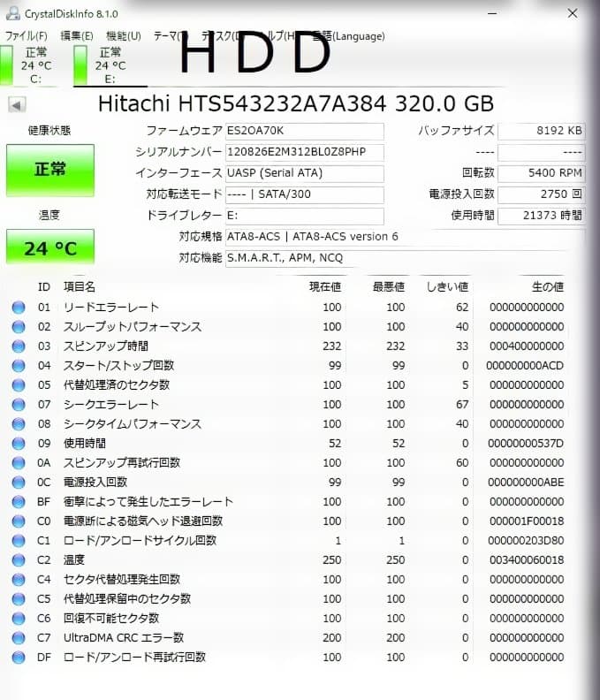Screen dimensions: 600x700
Task: Click status dot for 0A スピンアップ再試行回数
Action: [19, 463]
